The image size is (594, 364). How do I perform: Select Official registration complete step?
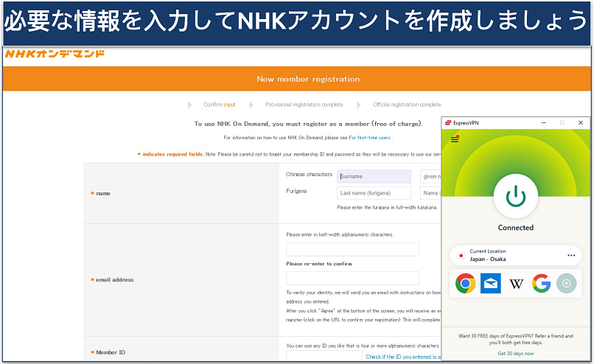407,105
